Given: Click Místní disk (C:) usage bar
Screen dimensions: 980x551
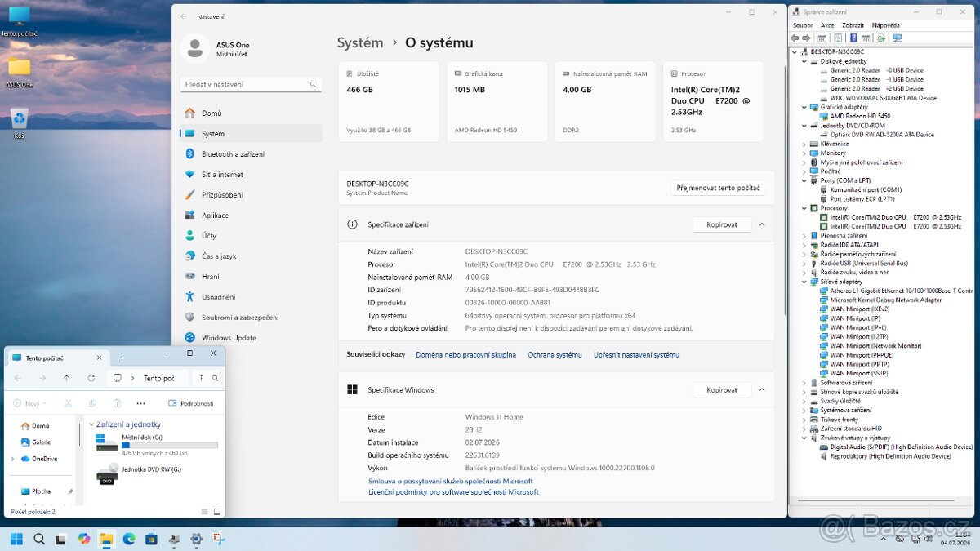Looking at the screenshot, I should pos(170,446).
